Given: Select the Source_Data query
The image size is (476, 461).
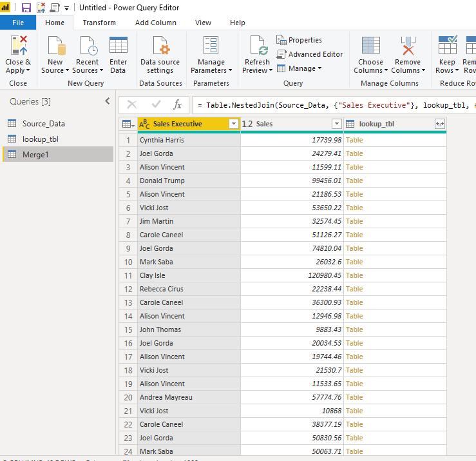Looking at the screenshot, I should (x=58, y=124).
